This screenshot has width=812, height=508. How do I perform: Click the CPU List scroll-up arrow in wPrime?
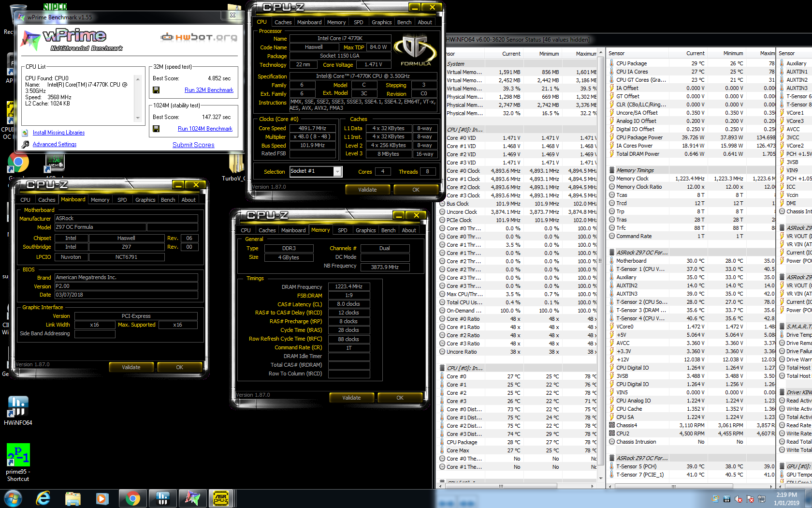(138, 79)
